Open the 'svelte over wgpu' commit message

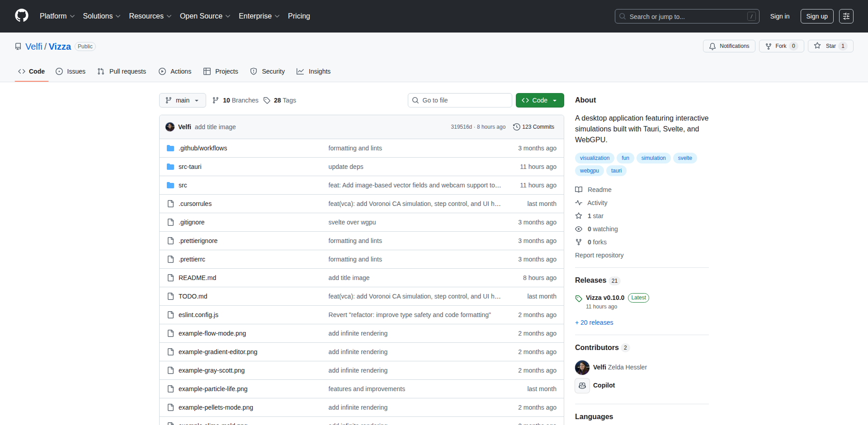352,222
